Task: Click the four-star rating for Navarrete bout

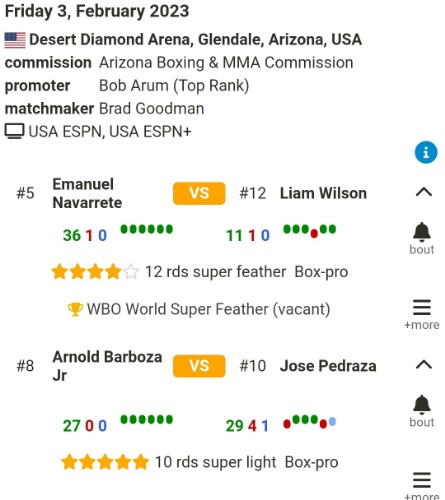Action: point(95,272)
